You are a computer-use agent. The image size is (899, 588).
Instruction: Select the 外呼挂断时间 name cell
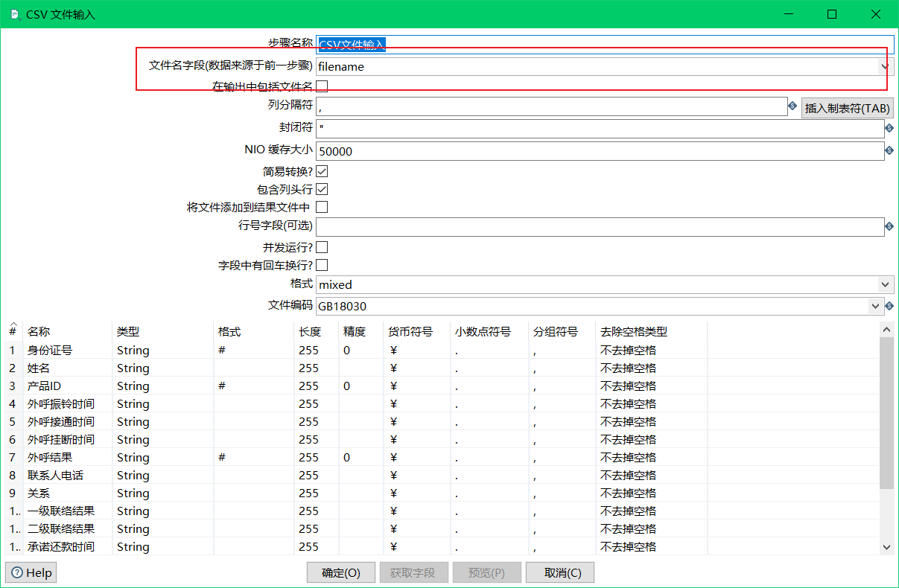pos(68,439)
